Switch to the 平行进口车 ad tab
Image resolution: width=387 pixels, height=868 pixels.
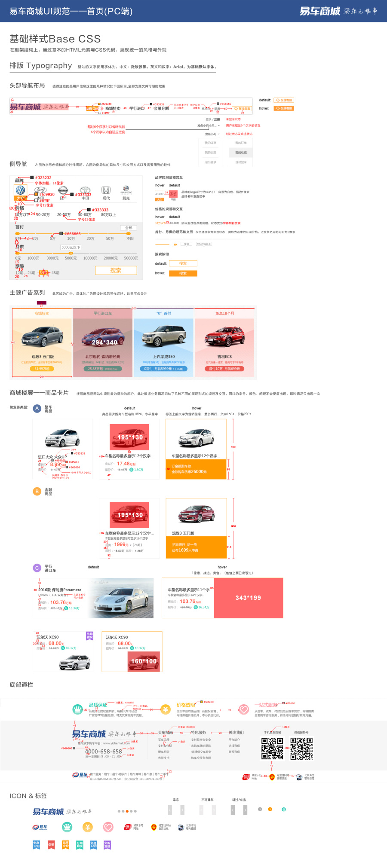pos(103,313)
